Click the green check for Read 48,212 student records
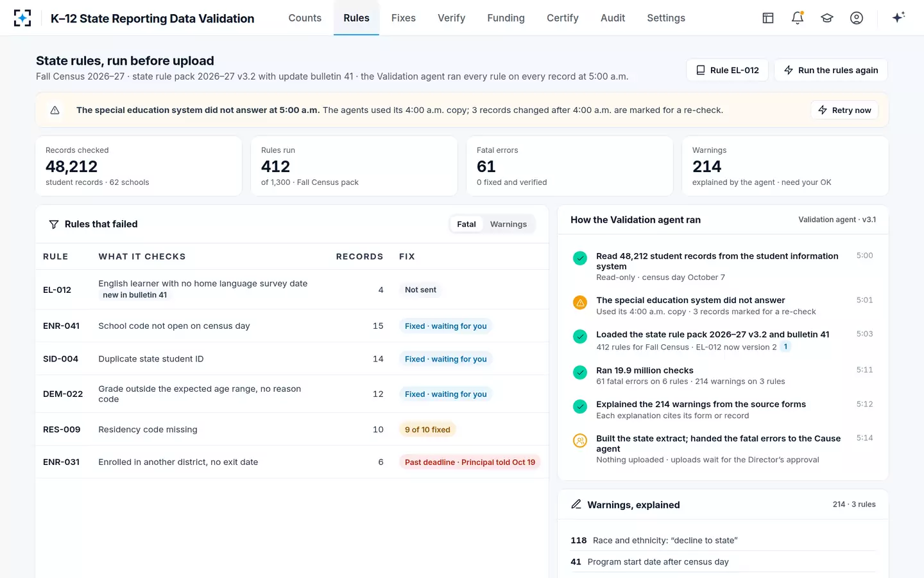The height and width of the screenshot is (578, 924). point(580,258)
